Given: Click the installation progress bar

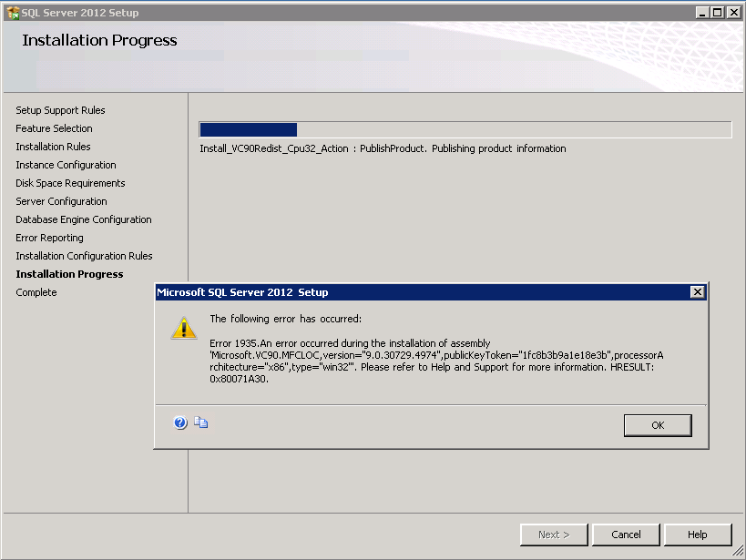Looking at the screenshot, I should [x=465, y=129].
